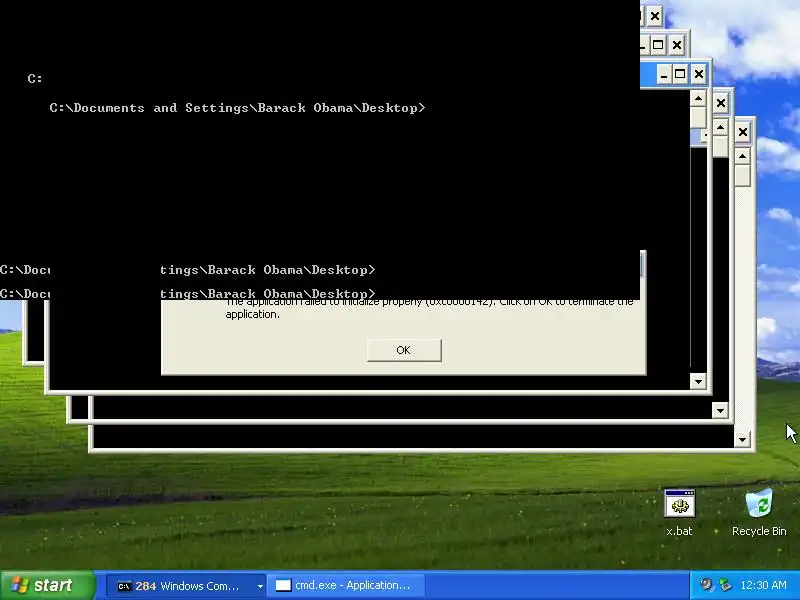Click scroll down arrow of rightmost cmd window
The width and height of the screenshot is (800, 600).
742,439
